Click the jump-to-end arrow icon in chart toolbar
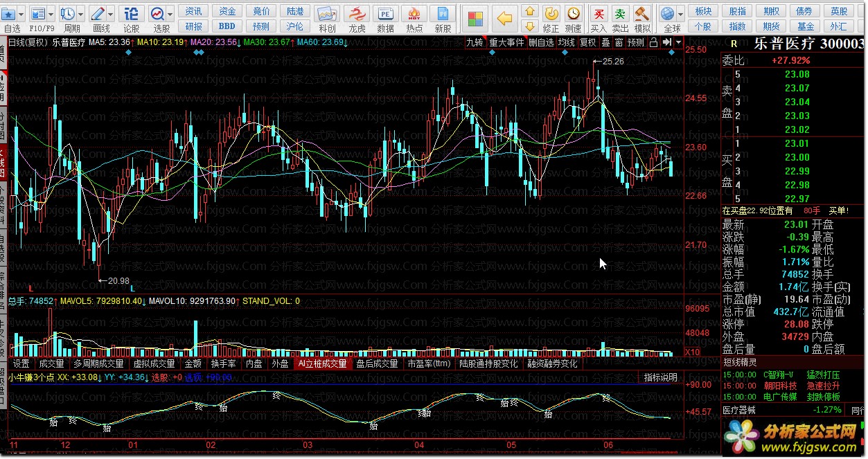The height and width of the screenshot is (459, 868). [x=668, y=42]
